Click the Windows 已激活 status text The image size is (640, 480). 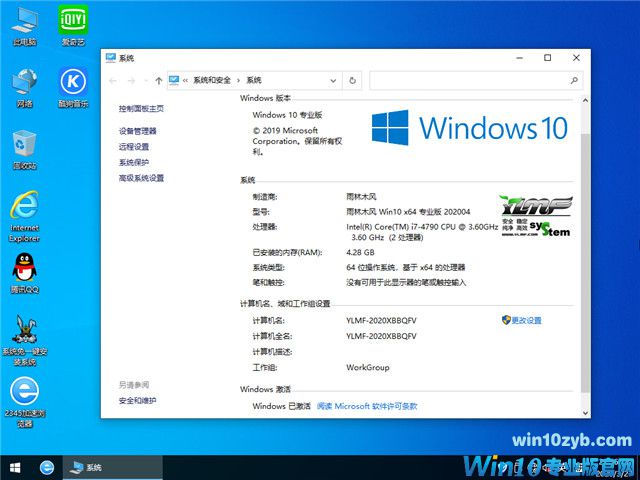282,406
